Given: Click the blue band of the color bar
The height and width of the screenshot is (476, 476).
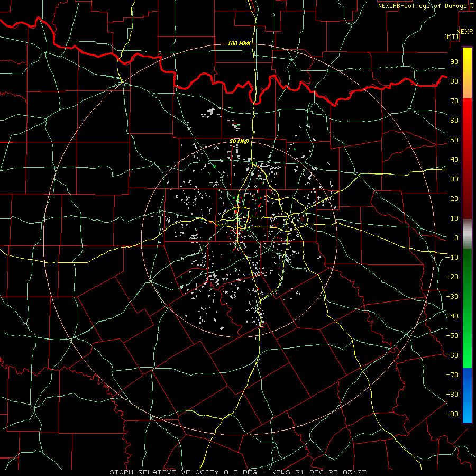Looking at the screenshot, I should click(x=467, y=396).
